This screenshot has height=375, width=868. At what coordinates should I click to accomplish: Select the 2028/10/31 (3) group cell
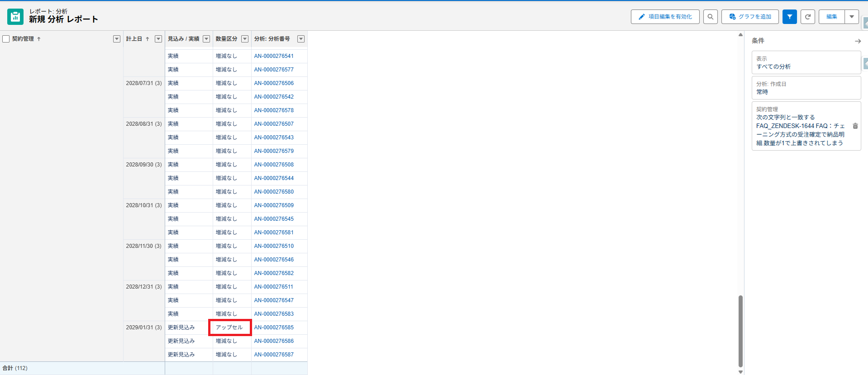(144, 219)
